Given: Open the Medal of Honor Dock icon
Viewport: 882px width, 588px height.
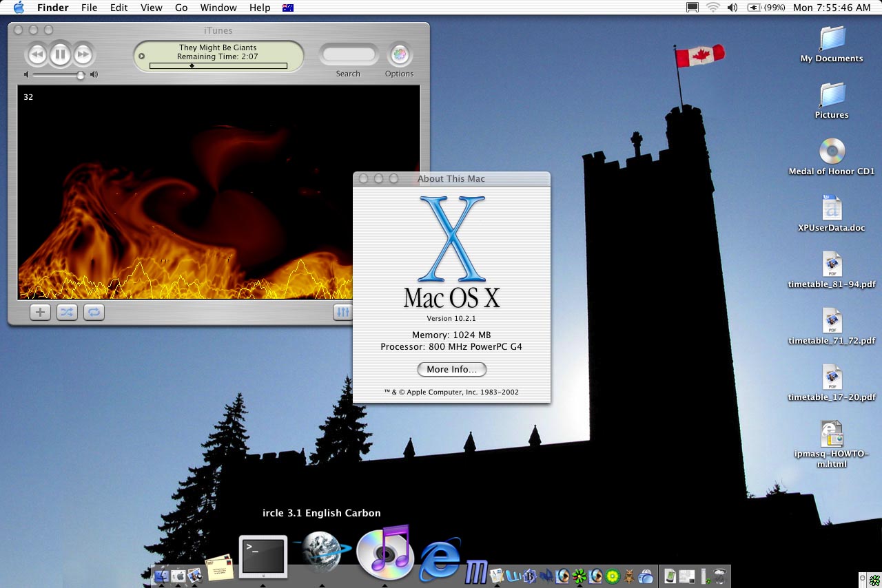Looking at the screenshot, I should coord(628,576).
